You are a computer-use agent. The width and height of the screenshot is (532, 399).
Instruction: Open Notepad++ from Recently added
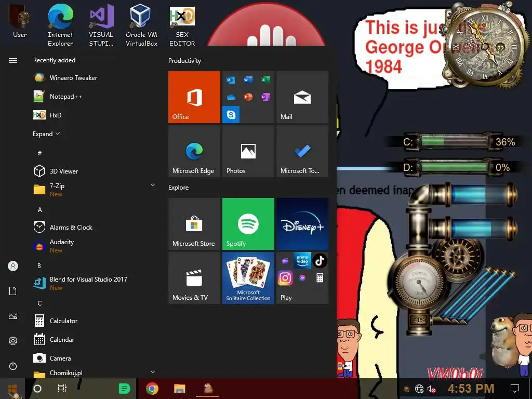[95, 96]
